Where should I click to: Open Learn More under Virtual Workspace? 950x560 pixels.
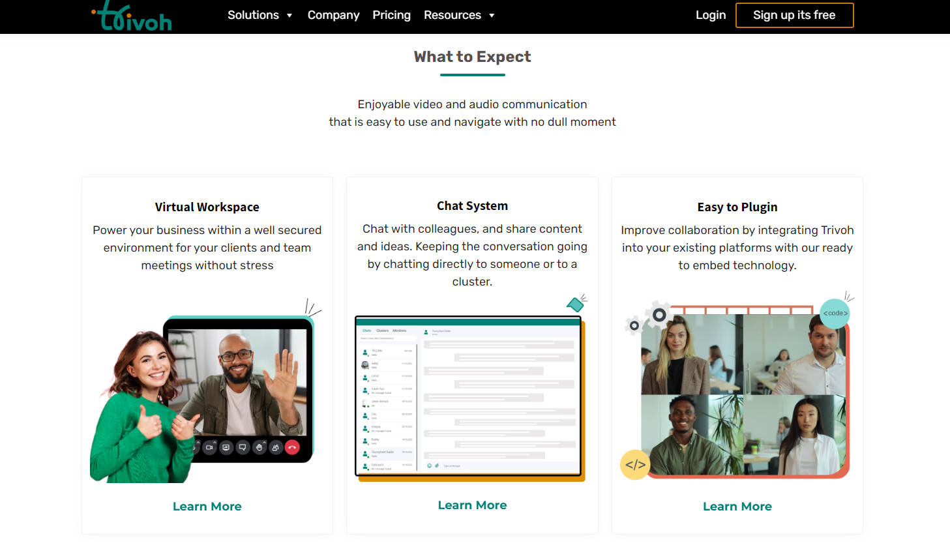tap(207, 507)
